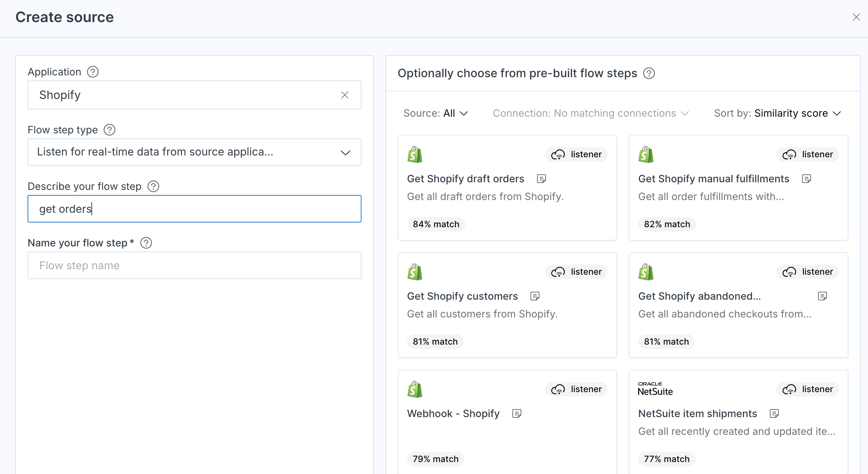
Task: Select the Get Shopify manual fulfillments title
Action: coord(714,179)
